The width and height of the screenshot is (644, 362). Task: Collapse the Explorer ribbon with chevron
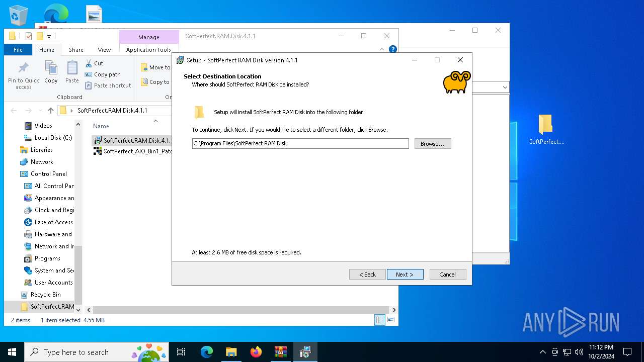click(x=382, y=49)
